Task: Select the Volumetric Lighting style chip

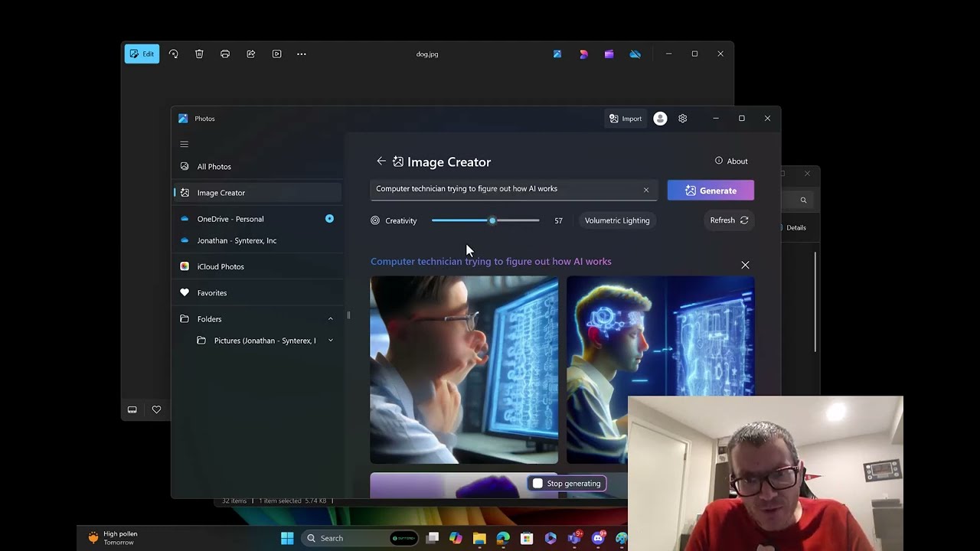Action: pos(617,220)
